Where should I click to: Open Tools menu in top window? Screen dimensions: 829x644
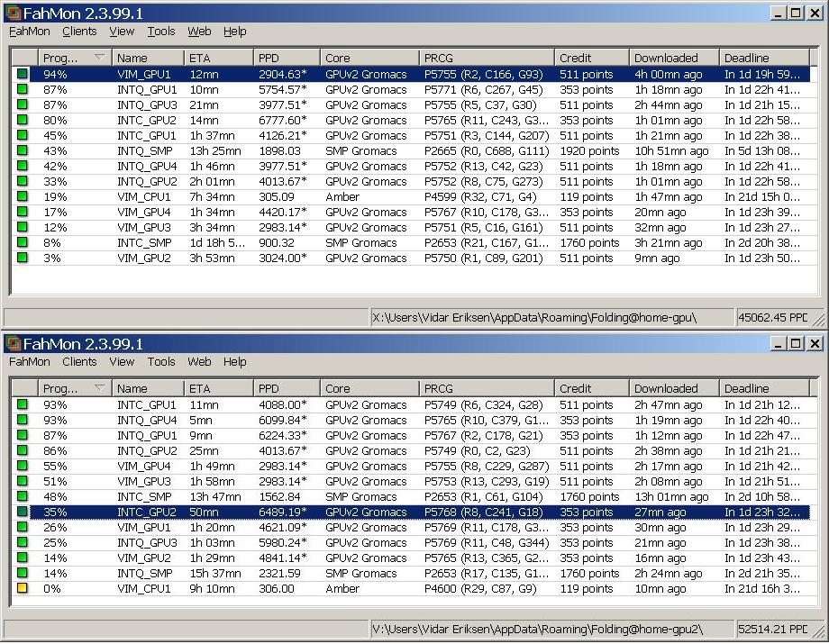click(x=160, y=32)
